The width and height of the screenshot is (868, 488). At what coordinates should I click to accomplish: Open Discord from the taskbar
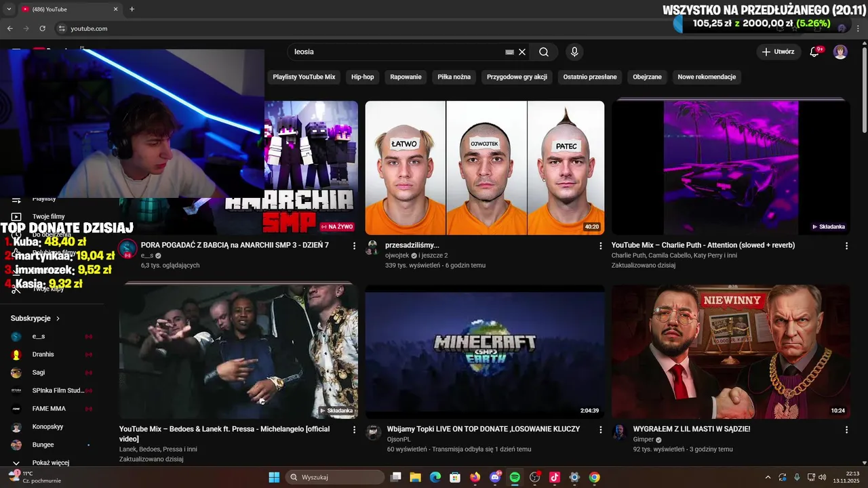[x=495, y=477]
